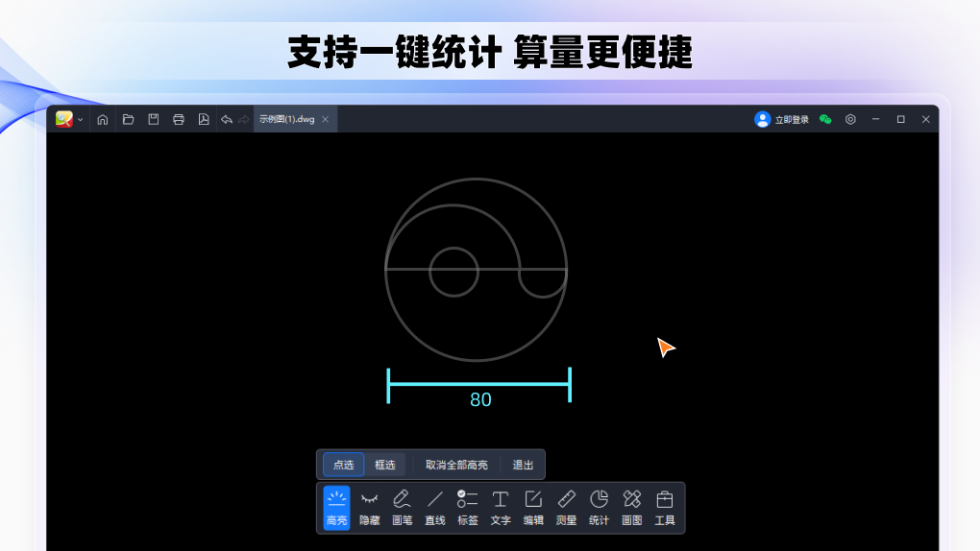Select 点选 mode
The width and height of the screenshot is (980, 551).
[x=343, y=465]
